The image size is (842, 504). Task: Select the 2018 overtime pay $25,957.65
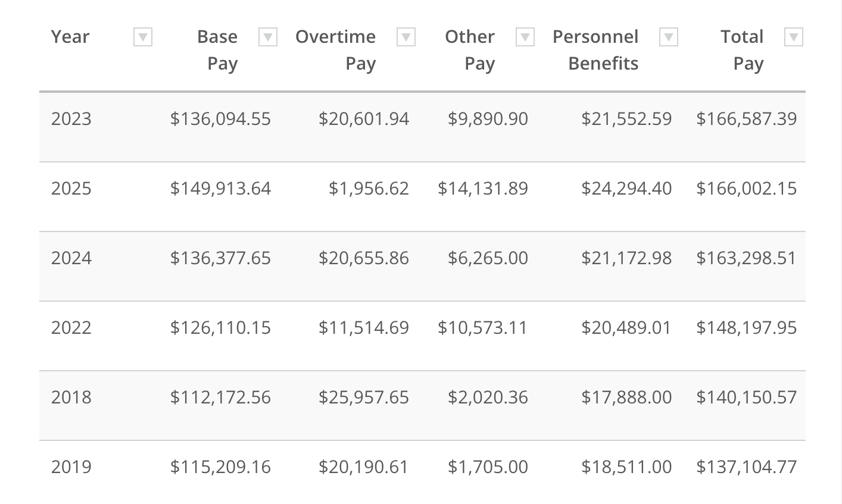[x=364, y=397]
